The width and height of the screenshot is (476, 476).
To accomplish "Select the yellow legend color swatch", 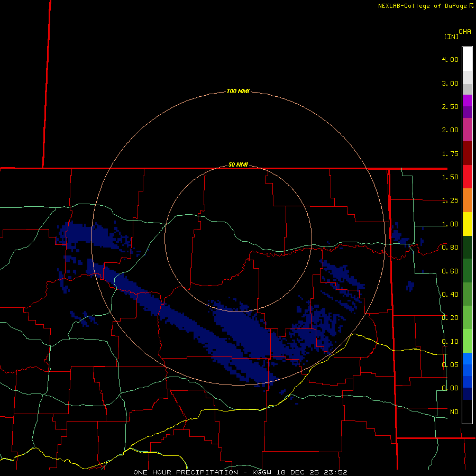I will click(x=467, y=224).
